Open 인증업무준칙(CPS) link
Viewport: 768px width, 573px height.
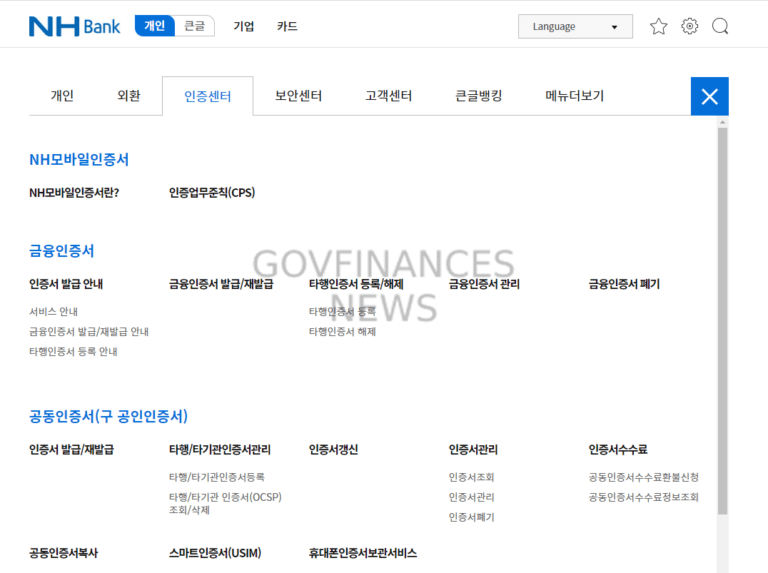coord(212,193)
